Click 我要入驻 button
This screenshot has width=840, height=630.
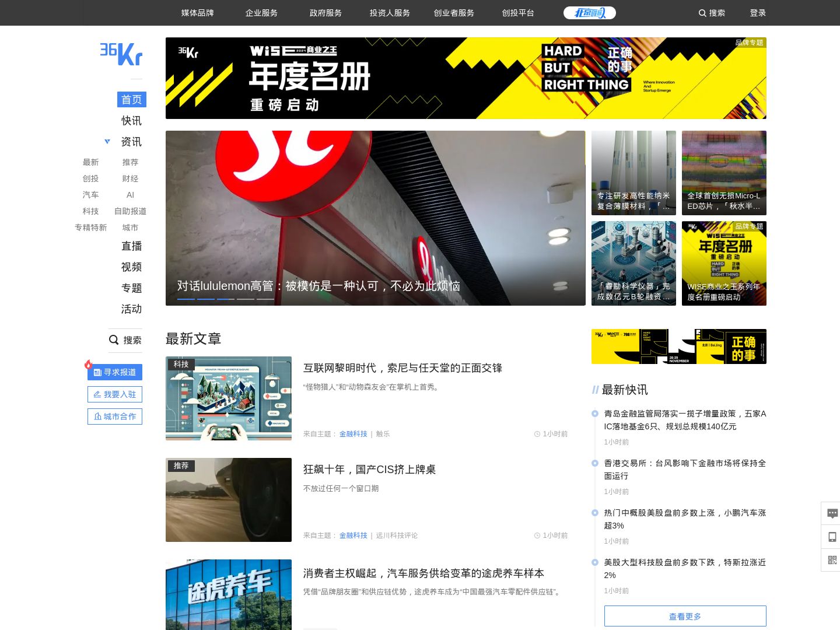click(x=115, y=394)
